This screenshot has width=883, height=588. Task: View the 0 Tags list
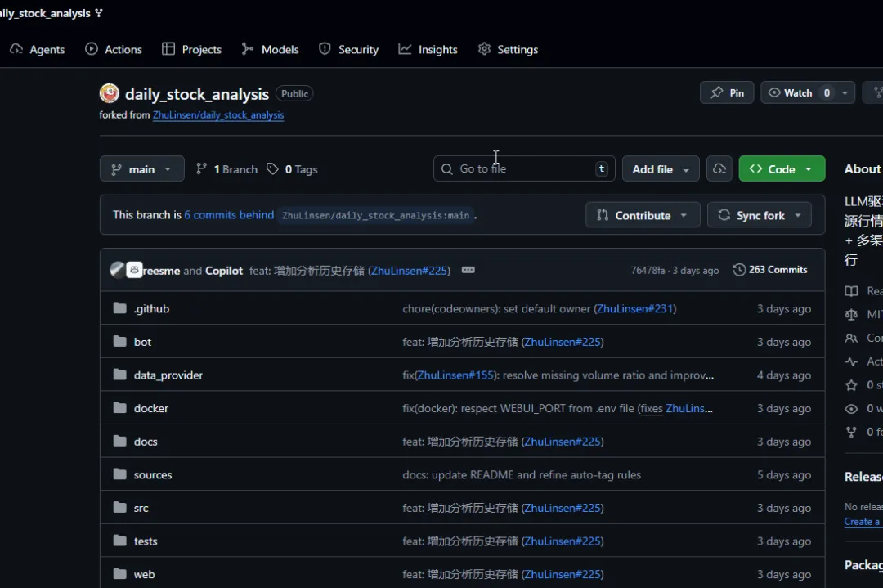292,169
